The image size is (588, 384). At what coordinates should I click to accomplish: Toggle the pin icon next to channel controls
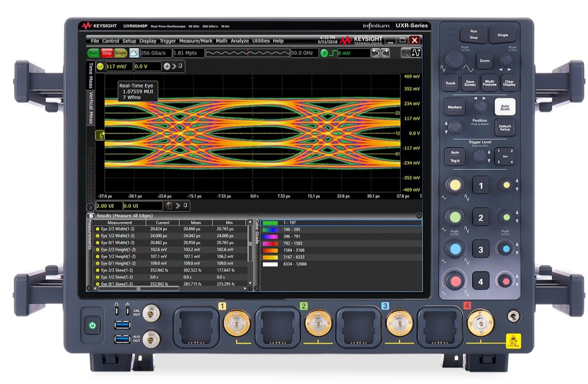click(x=180, y=66)
